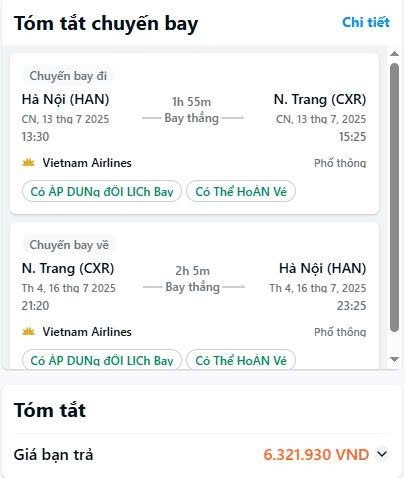Click the flight list scrollbar thumb
Viewport: 405px width, 478px height.
[394, 197]
